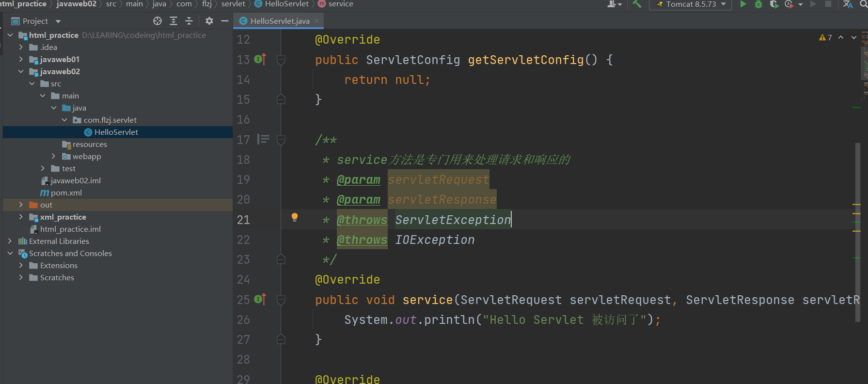Viewport: 868px width, 384px height.
Task: Collapse the src folder
Action: [x=32, y=83]
